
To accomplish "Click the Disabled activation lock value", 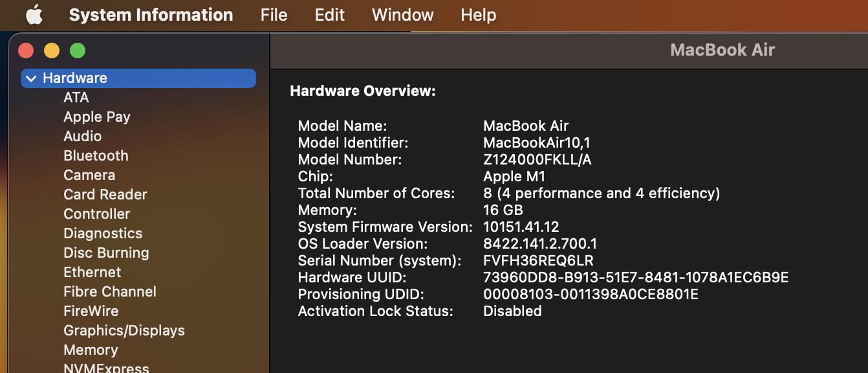I will click(512, 311).
